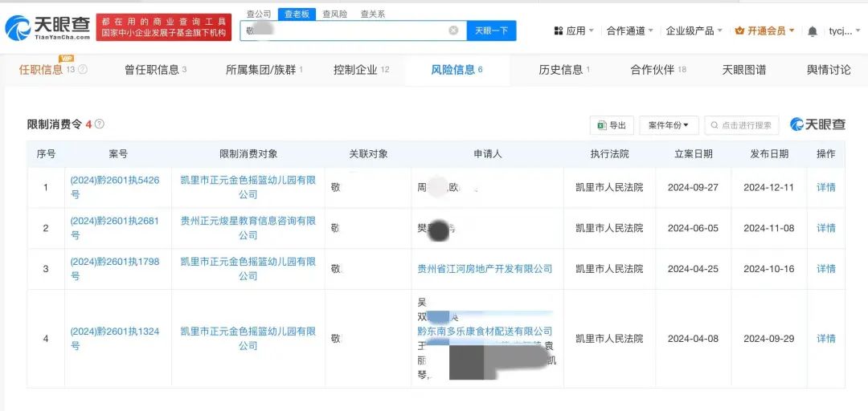Clear the search box with the X icon
Viewport: 868px width, 411px height.
(x=453, y=31)
